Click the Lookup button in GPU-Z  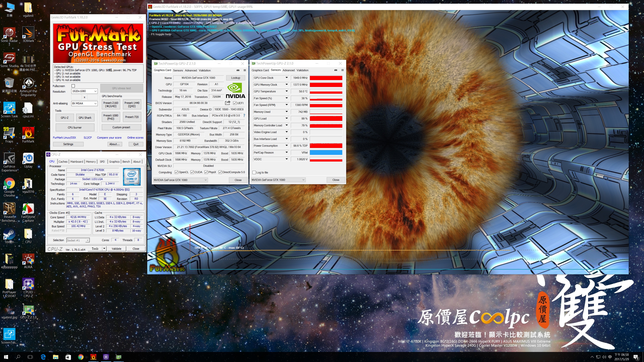pyautogui.click(x=235, y=78)
